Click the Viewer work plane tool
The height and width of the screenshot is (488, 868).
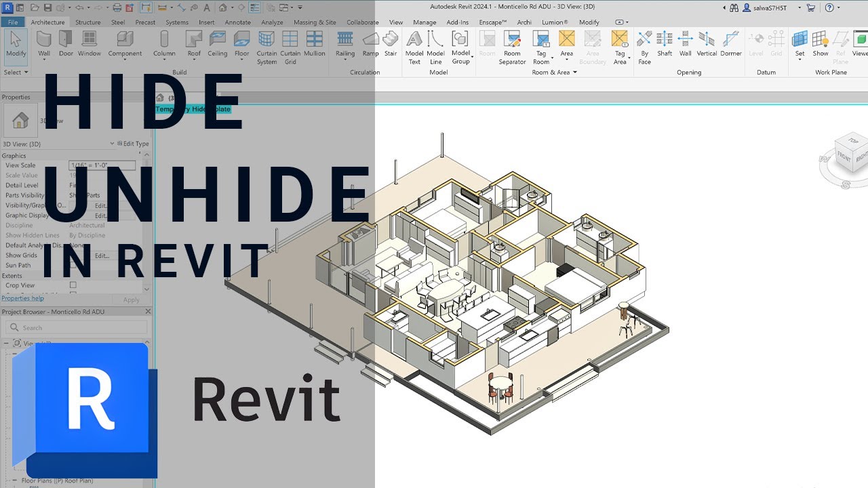click(860, 44)
